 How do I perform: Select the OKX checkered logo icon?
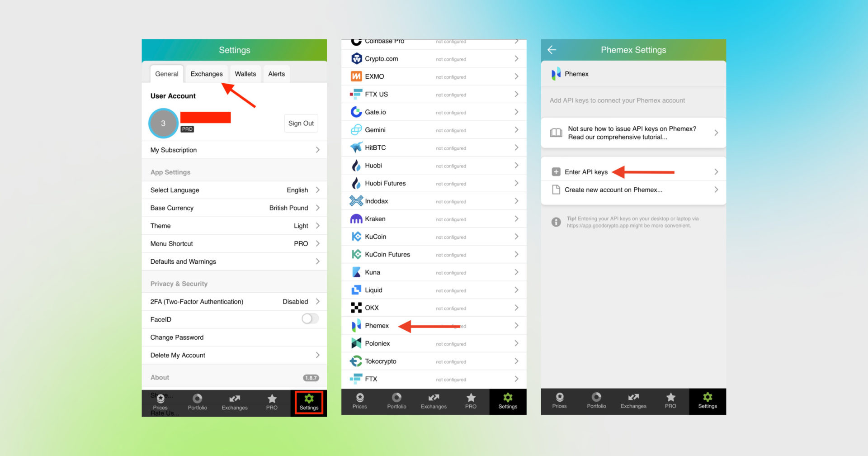click(356, 308)
